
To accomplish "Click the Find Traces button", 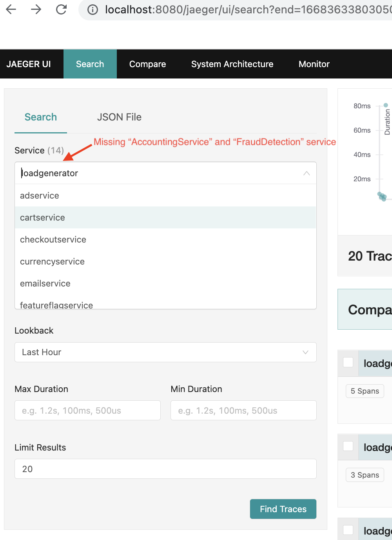I will 283,509.
